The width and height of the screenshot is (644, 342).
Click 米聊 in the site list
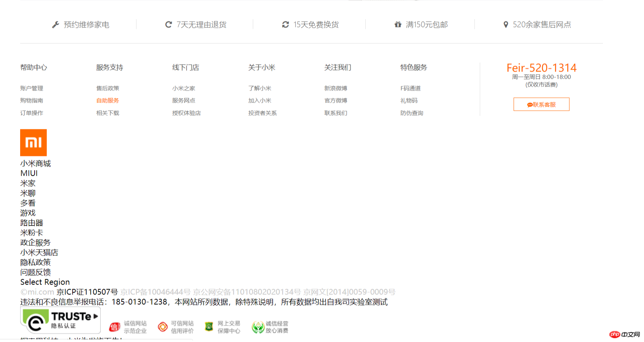[x=28, y=193]
